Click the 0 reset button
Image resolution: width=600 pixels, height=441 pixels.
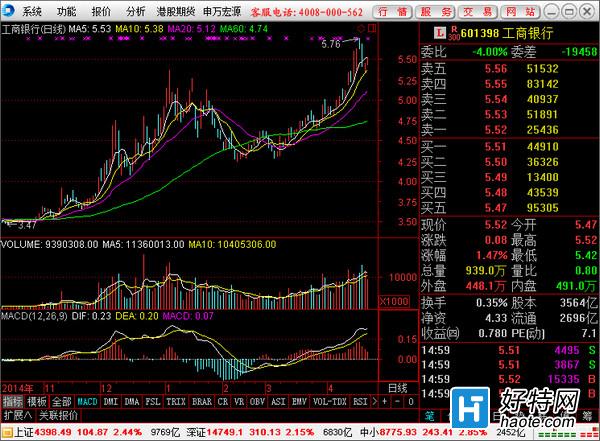click(411, 402)
